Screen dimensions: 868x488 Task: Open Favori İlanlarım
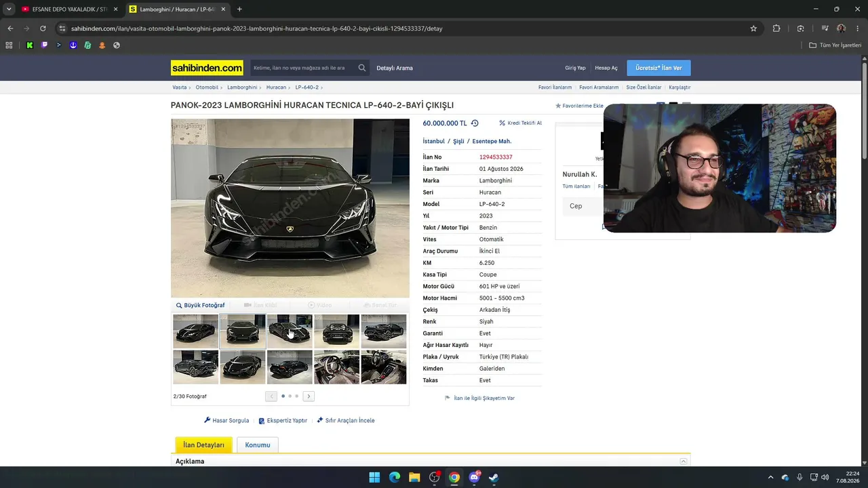click(555, 87)
